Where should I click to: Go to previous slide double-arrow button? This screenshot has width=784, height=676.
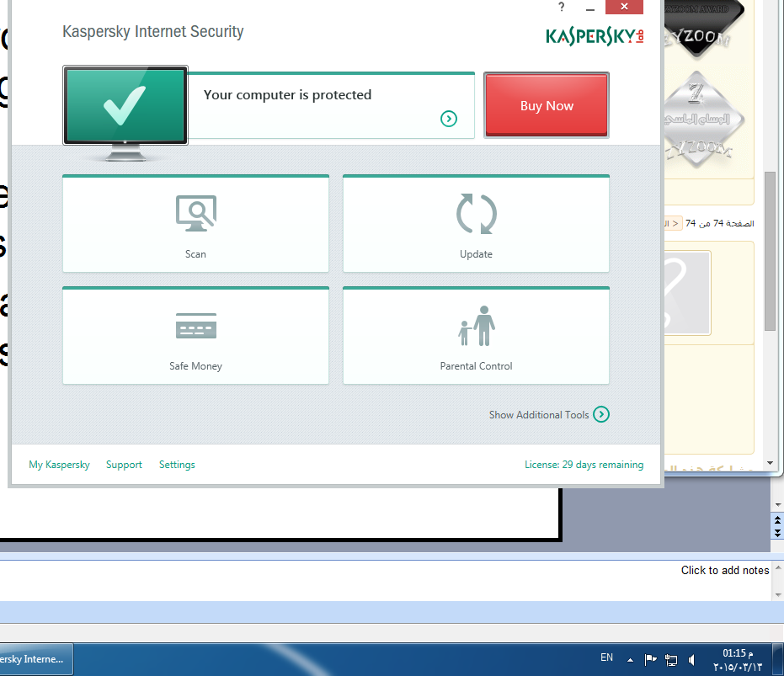tap(777, 520)
